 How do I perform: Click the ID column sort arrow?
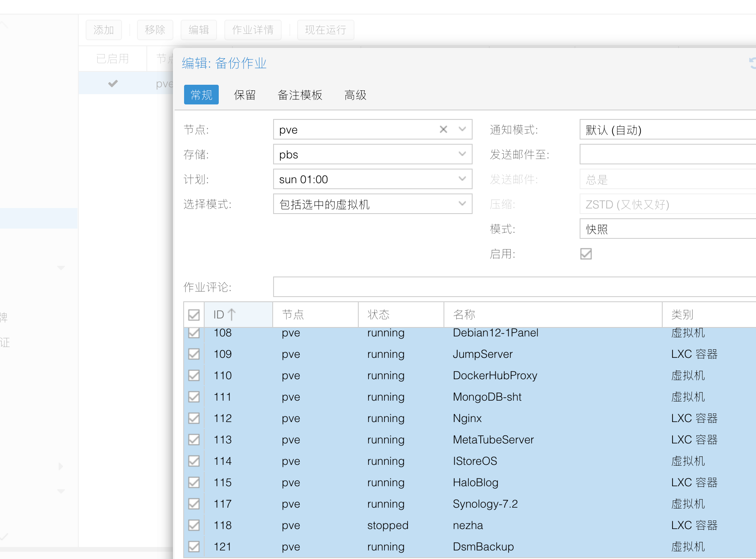pyautogui.click(x=232, y=315)
